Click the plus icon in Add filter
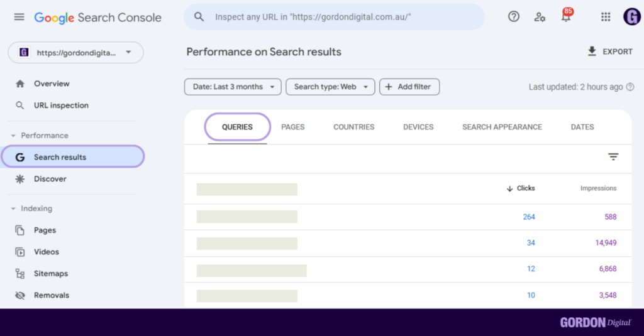This screenshot has height=336, width=644. click(389, 87)
